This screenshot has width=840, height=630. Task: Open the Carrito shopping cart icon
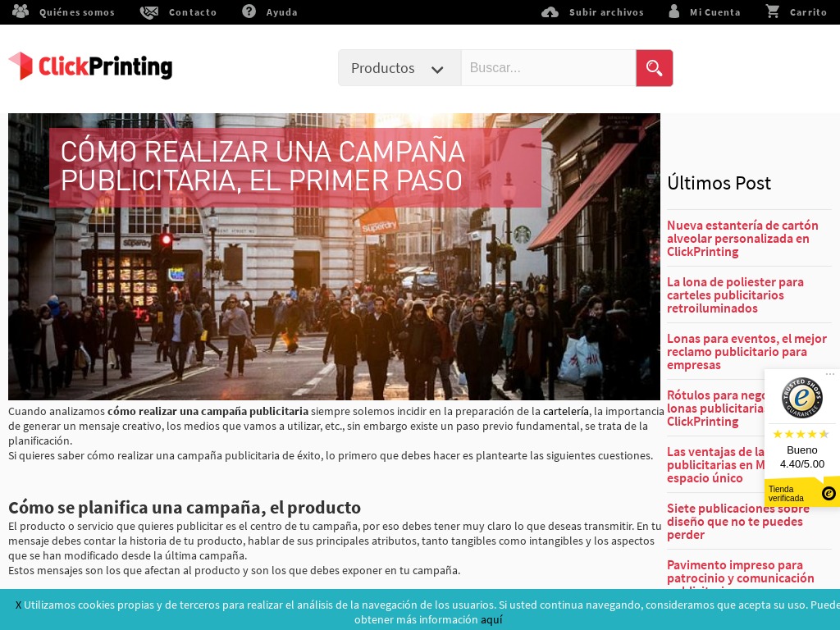click(x=772, y=11)
